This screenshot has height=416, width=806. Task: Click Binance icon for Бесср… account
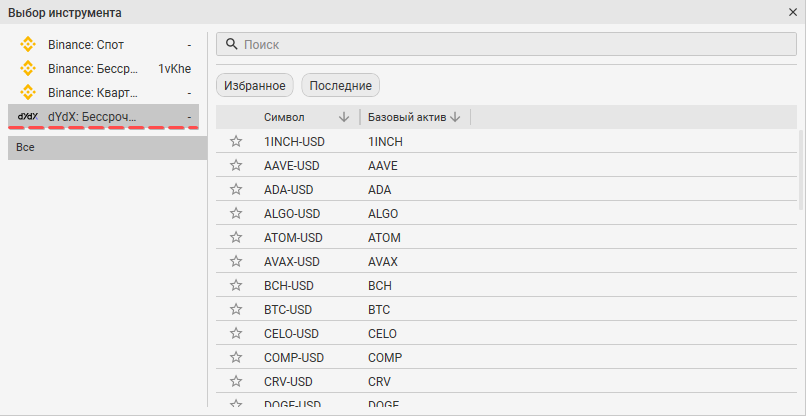(x=28, y=68)
